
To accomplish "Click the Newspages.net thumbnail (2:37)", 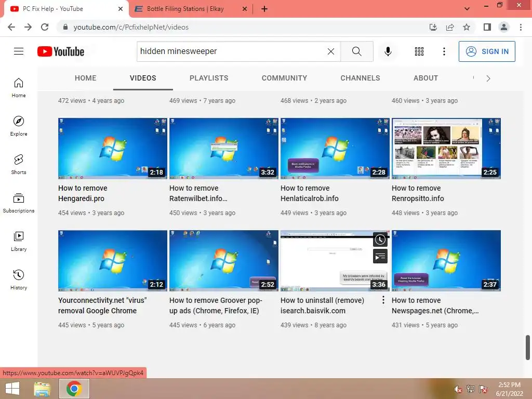I will point(446,261).
